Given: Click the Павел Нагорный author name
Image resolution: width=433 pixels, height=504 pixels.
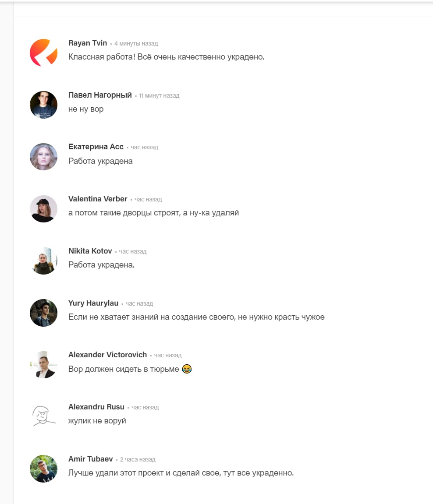Looking at the screenshot, I should point(100,95).
